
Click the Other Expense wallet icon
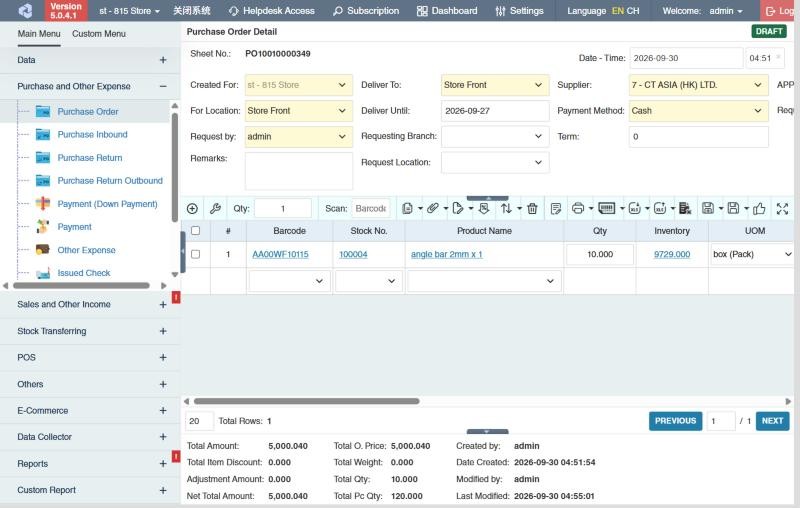(43, 250)
